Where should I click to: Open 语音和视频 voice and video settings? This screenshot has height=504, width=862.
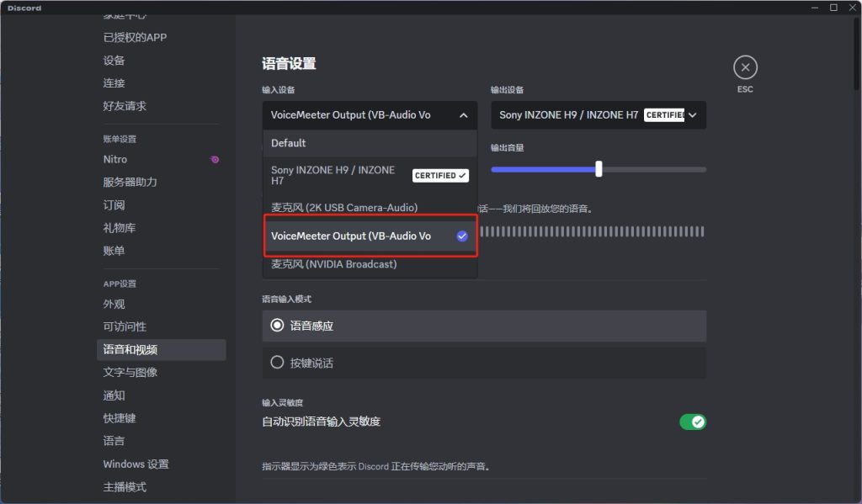pos(161,349)
